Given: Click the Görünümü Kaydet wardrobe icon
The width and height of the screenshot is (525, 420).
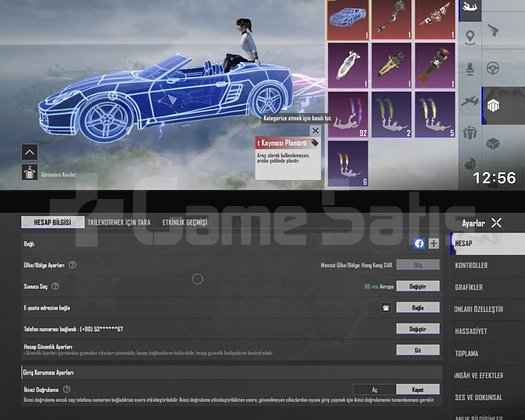Looking at the screenshot, I should pyautogui.click(x=29, y=172).
